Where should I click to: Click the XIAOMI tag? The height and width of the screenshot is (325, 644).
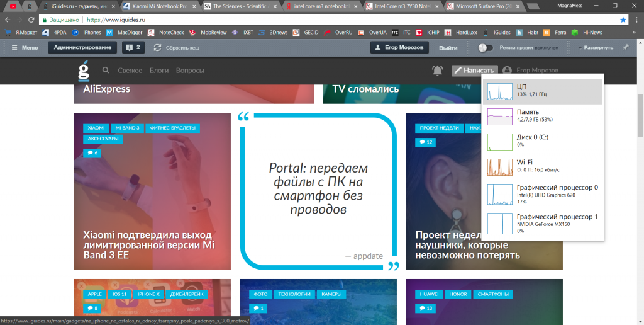click(x=96, y=128)
